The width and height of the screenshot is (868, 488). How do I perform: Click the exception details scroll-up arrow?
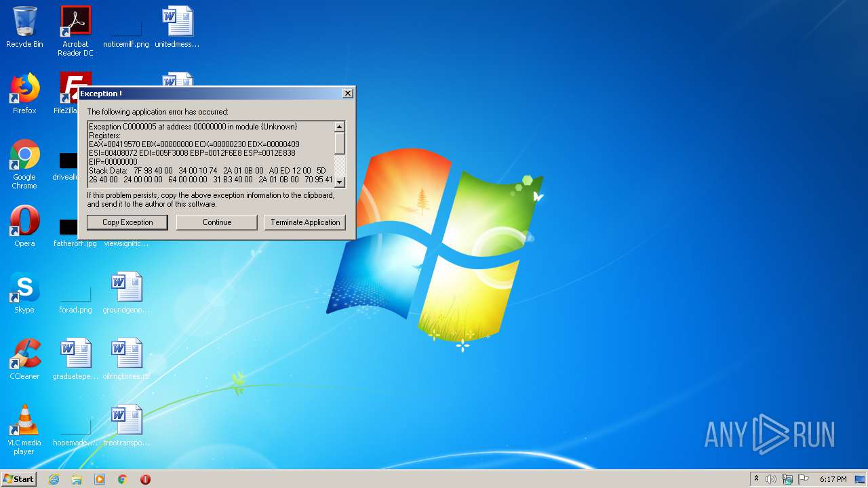click(x=340, y=127)
